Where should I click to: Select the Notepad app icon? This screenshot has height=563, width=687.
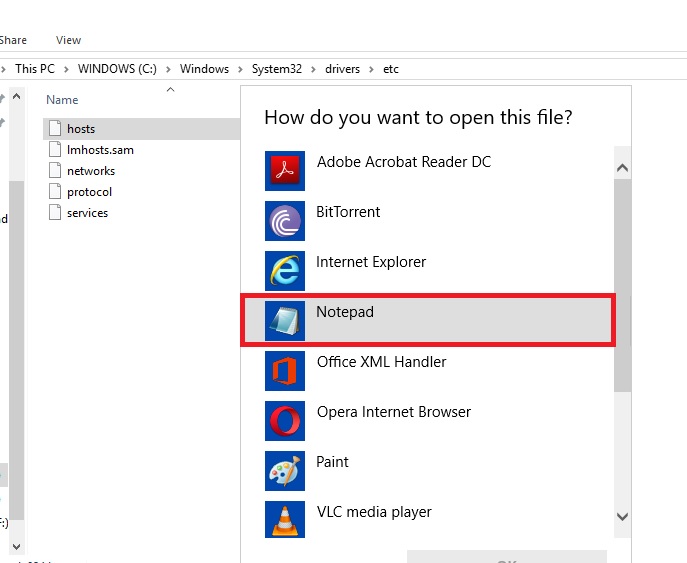285,321
